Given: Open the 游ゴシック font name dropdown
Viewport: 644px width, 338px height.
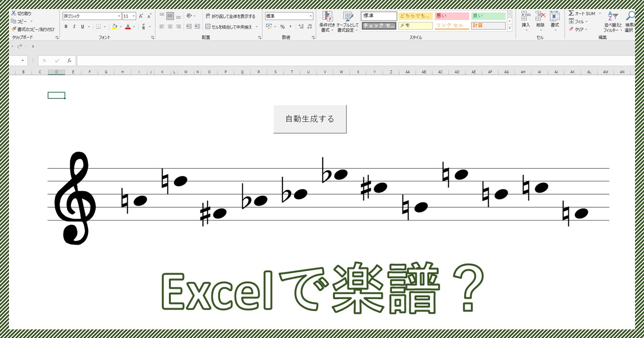Looking at the screenshot, I should [x=119, y=16].
